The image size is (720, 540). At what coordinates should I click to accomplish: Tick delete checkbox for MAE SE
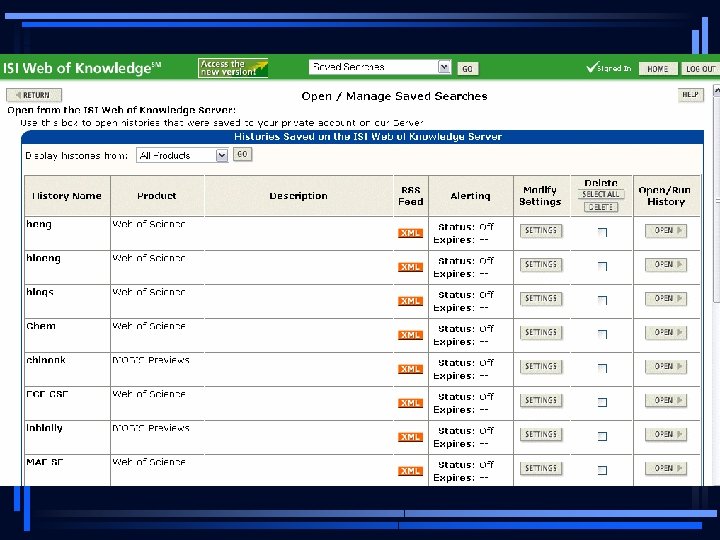[x=602, y=470]
